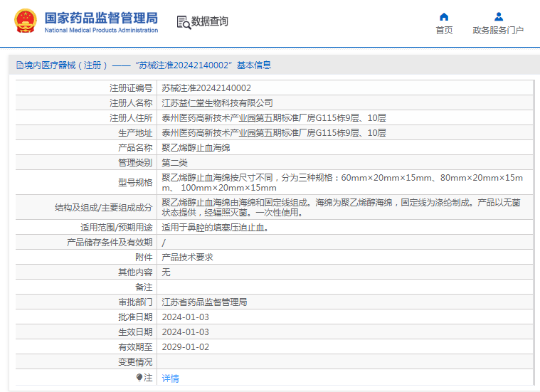Click the 有效期至 label
Screen dimensions: 540x392
(x=135, y=347)
